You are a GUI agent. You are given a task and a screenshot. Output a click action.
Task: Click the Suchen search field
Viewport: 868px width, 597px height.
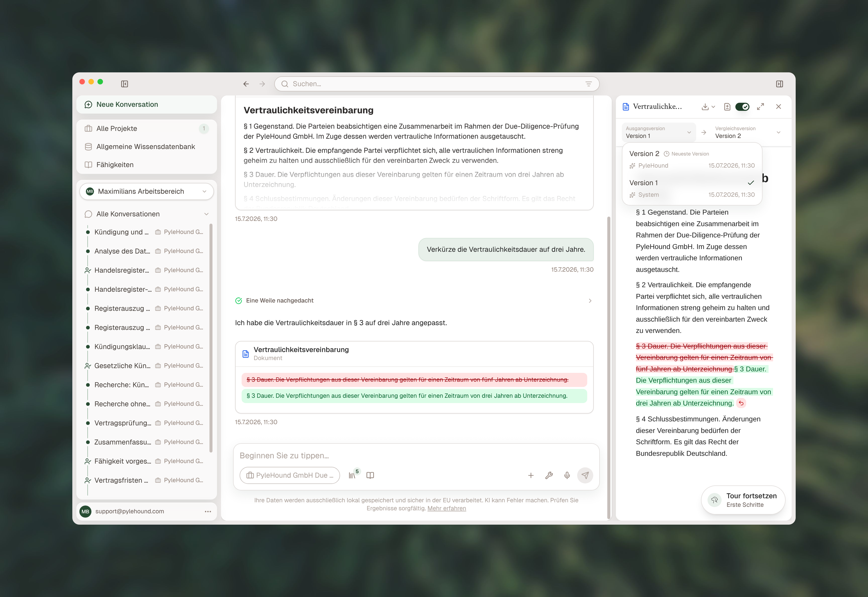pyautogui.click(x=437, y=84)
